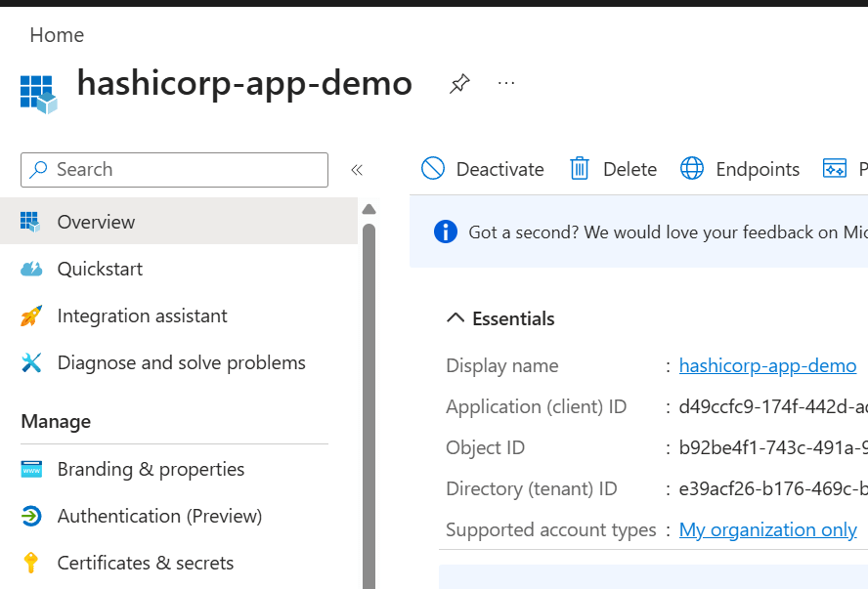Screen dimensions: 868x589
Task: Collapse the sidebar with double chevron
Action: pyautogui.click(x=357, y=170)
